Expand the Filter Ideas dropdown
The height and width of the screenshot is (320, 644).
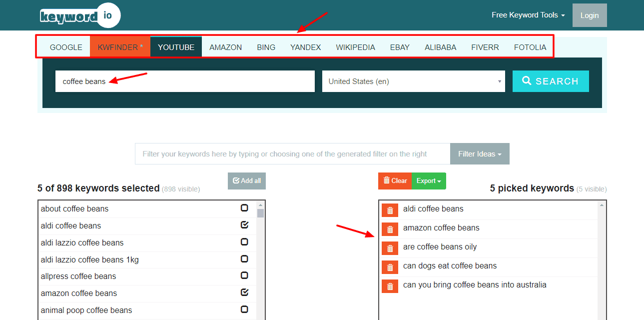(x=479, y=154)
